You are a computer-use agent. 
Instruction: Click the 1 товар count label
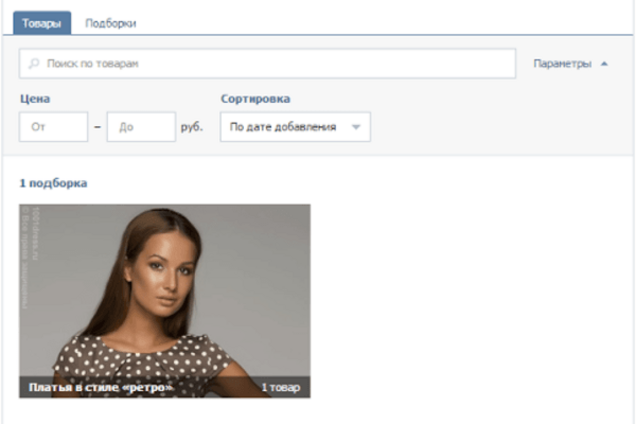[280, 386]
